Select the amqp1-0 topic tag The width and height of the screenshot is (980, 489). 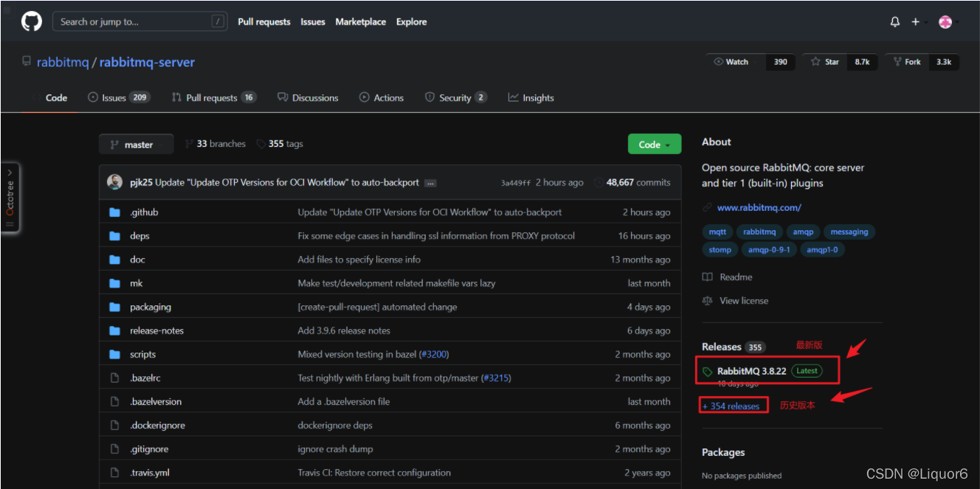click(x=823, y=249)
